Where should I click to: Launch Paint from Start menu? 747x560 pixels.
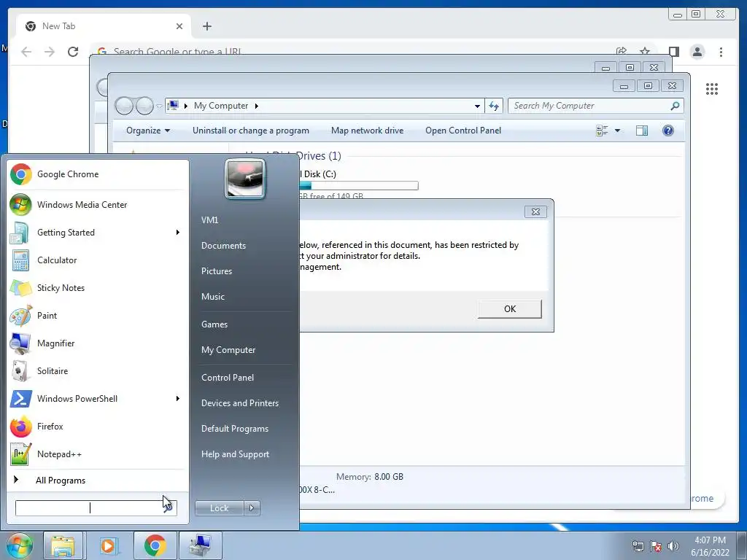pyautogui.click(x=98, y=315)
